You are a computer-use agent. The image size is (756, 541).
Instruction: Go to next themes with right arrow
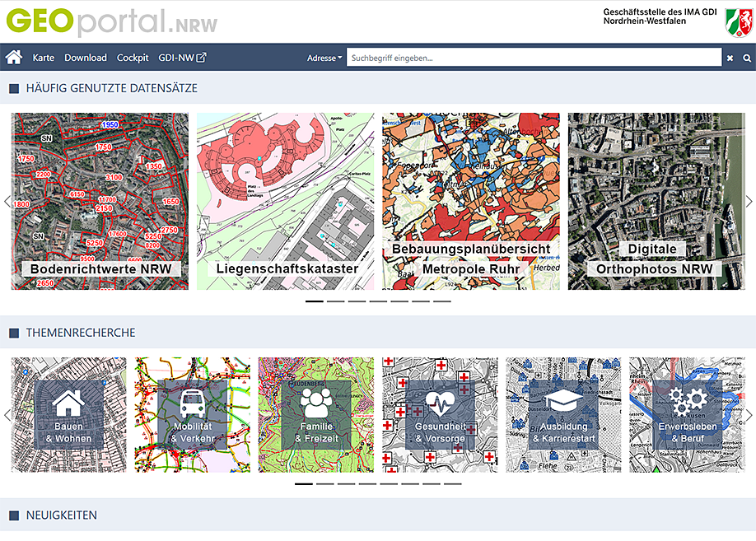tap(749, 415)
